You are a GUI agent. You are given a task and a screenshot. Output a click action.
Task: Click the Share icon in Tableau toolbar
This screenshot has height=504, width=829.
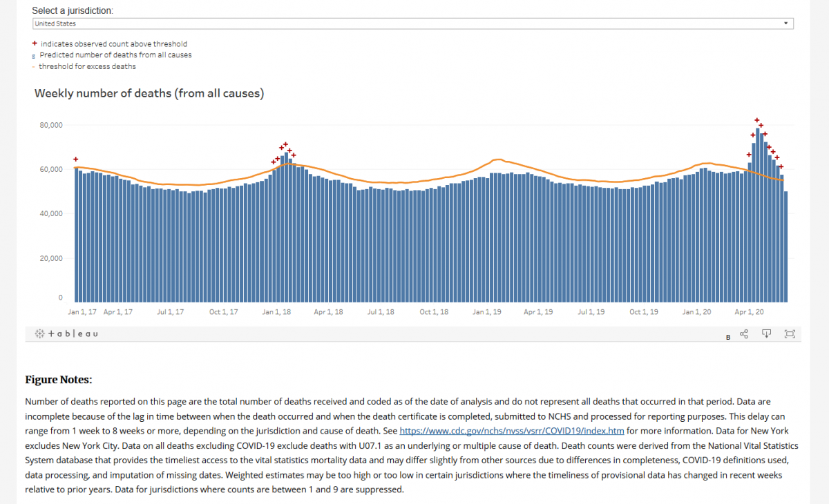(744, 334)
